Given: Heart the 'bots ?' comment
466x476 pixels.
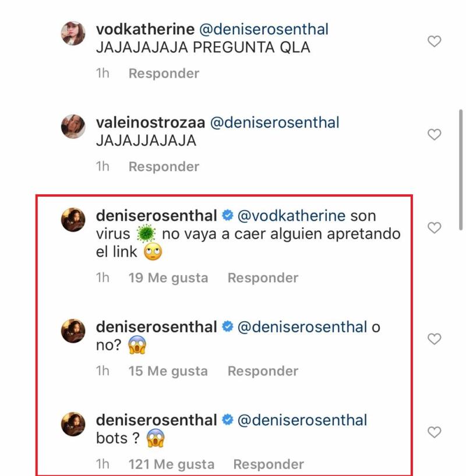Looking at the screenshot, I should click(434, 432).
